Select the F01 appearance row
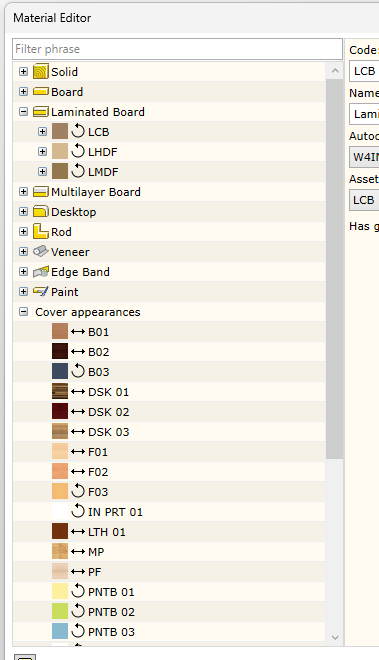Screen dimensions: 379x660 169,452
